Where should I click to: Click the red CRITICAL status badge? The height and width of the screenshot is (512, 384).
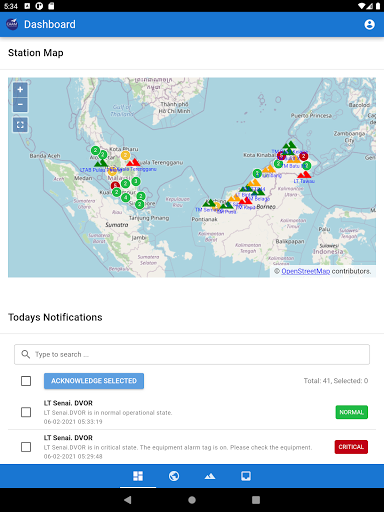tap(351, 447)
